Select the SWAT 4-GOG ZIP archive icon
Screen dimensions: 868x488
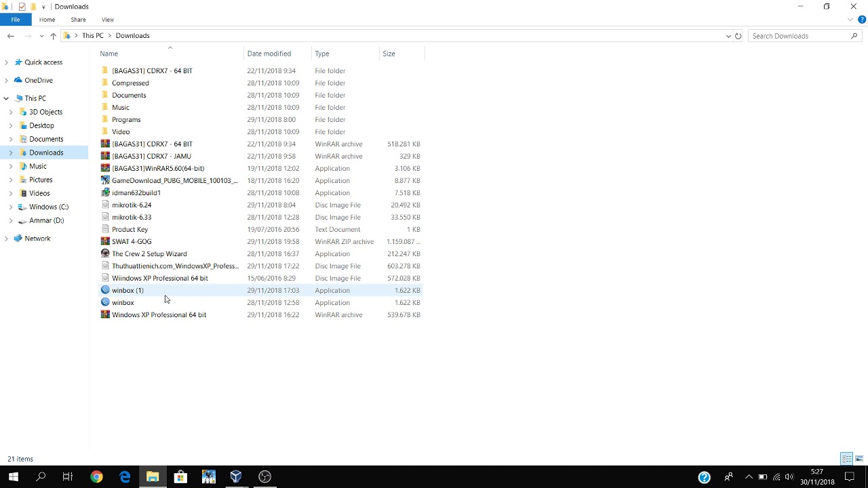pos(105,241)
